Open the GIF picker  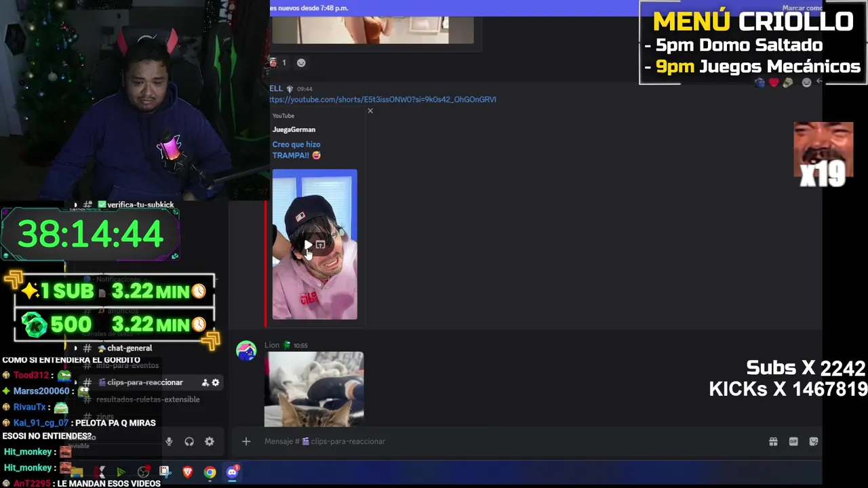coord(793,441)
